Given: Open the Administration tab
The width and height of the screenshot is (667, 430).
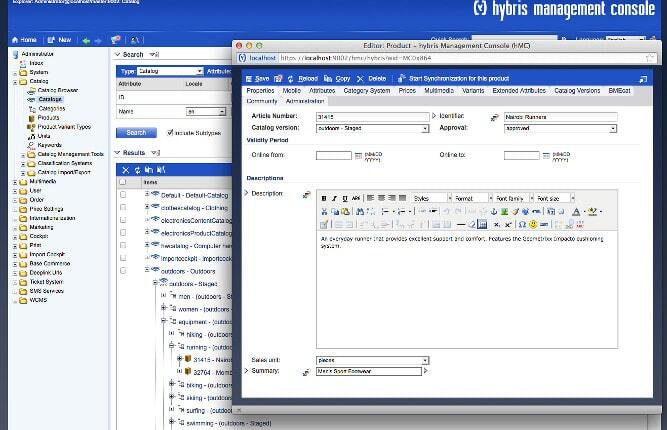Looking at the screenshot, I should click(305, 101).
